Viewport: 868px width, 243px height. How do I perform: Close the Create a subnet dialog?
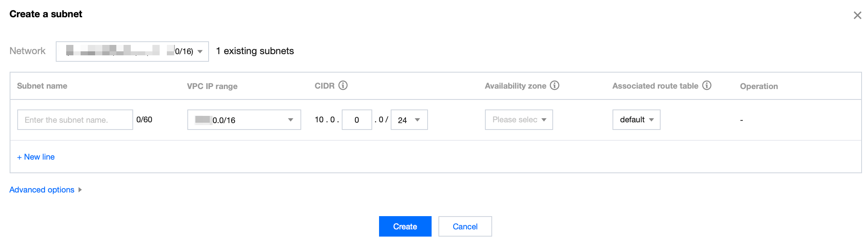pos(857,15)
